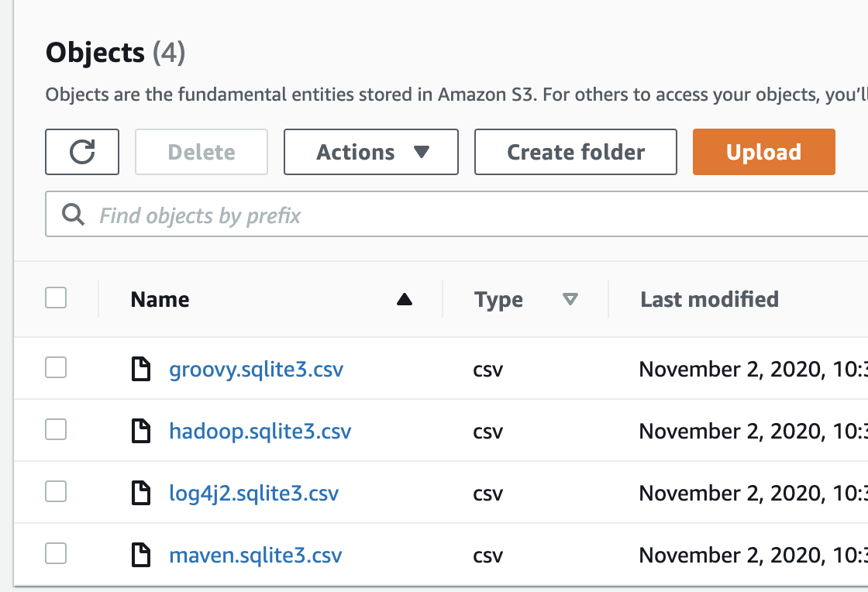The image size is (868, 592).
Task: Focus the Find objects by prefix field
Action: pyautogui.click(x=465, y=215)
